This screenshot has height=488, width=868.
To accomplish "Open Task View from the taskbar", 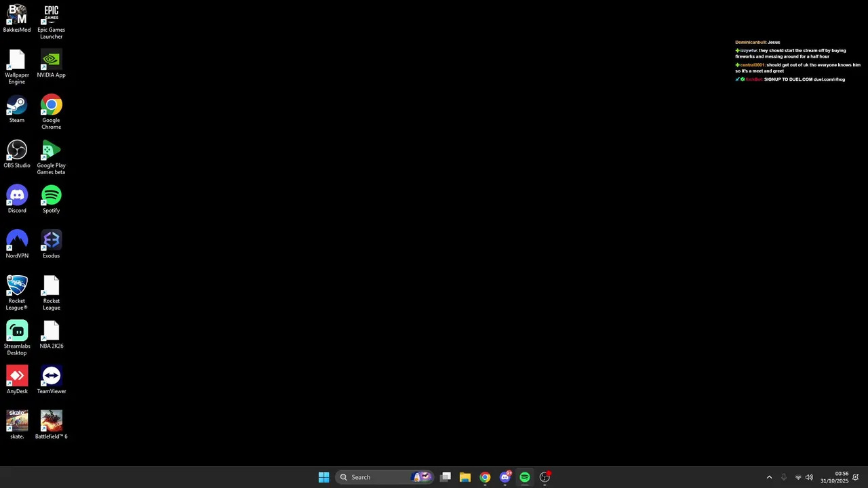I will pyautogui.click(x=446, y=477).
